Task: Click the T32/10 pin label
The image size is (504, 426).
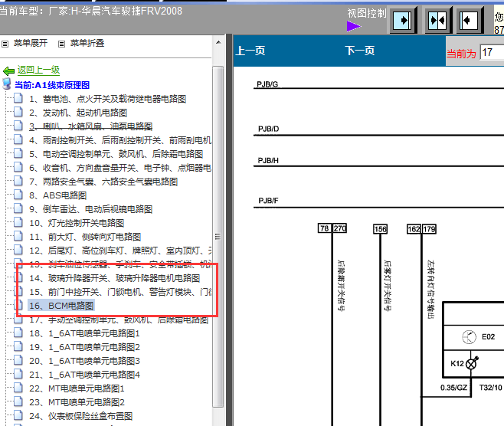Action: 491,388
